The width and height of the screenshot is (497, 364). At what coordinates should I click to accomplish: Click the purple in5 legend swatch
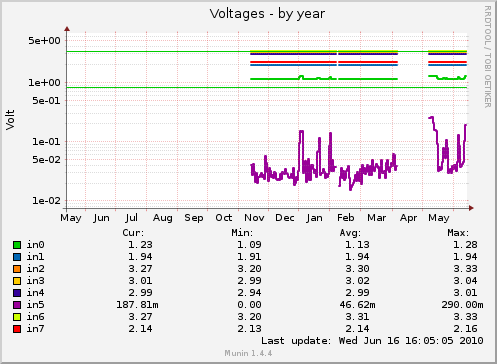(x=17, y=305)
